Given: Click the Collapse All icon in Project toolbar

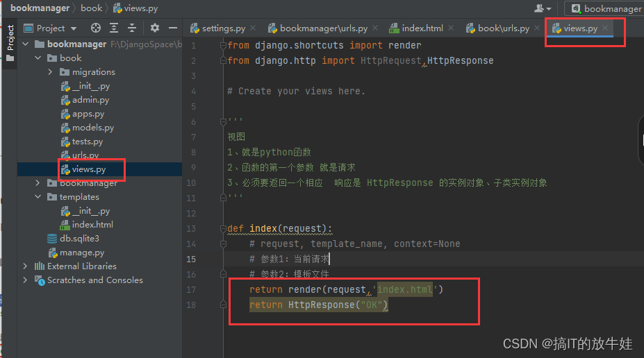Looking at the screenshot, I should coord(132,28).
